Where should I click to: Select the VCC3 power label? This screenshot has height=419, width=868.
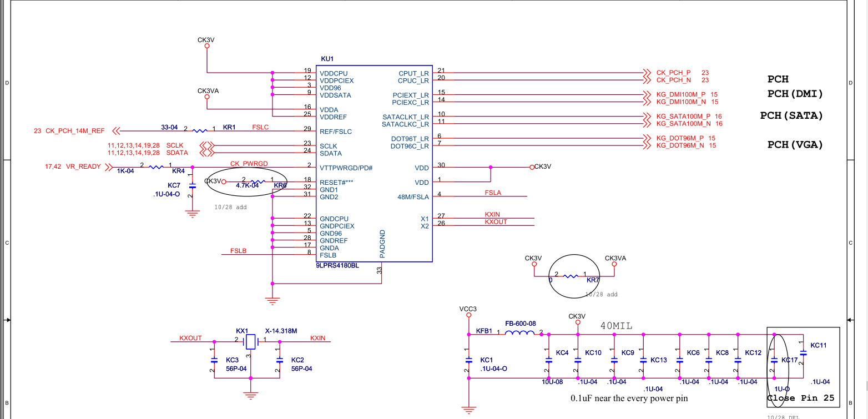coord(468,309)
